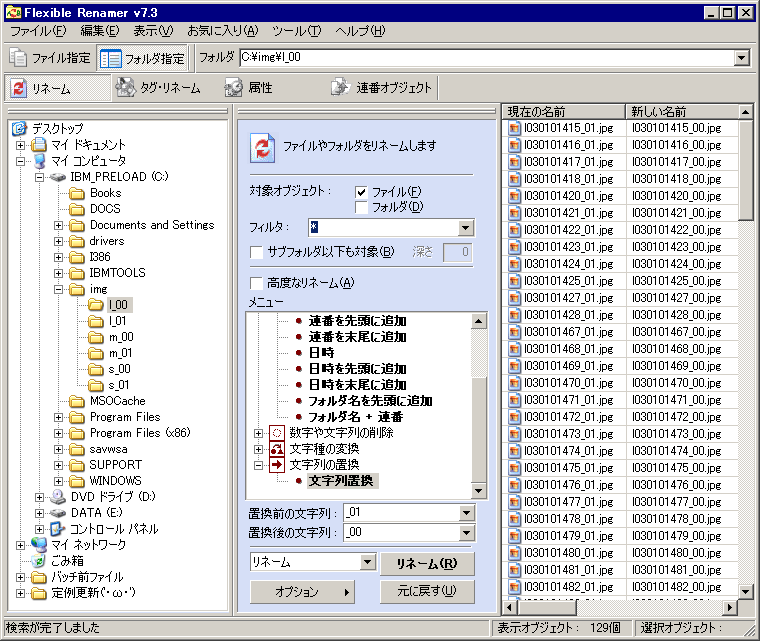Enable the フォルダ(D) target checkbox
The width and height of the screenshot is (760, 641).
click(x=361, y=207)
